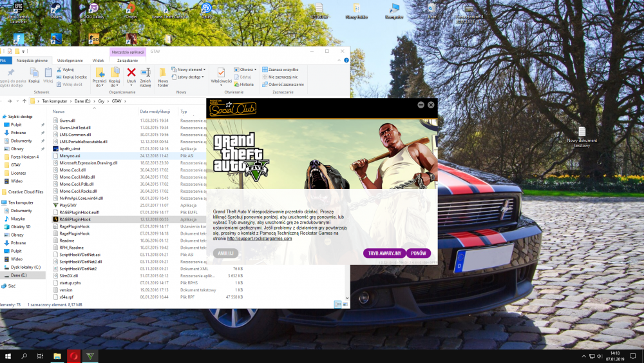Click Kopiuj ścieżkę in the ribbon
Screen dimensions: 644x363
[x=71, y=77]
